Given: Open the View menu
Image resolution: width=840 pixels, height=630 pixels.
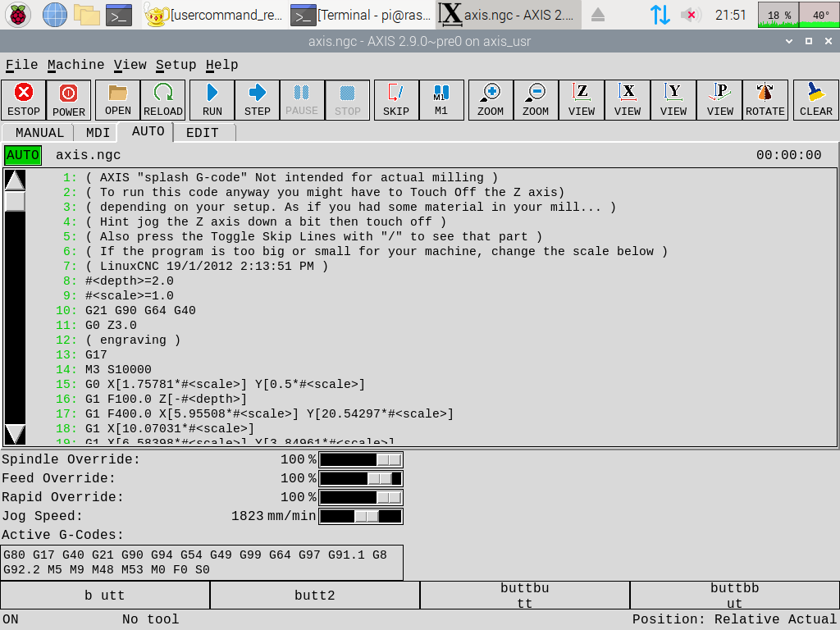Looking at the screenshot, I should (130, 65).
